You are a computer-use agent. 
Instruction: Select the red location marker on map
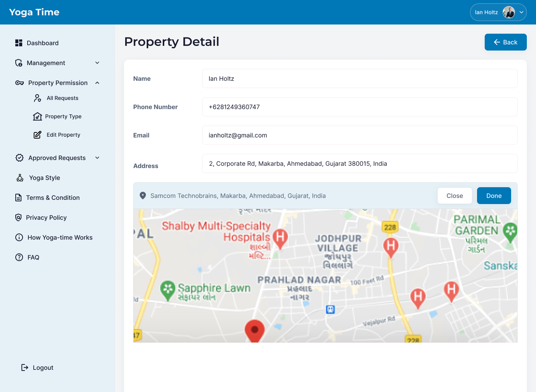tap(255, 331)
